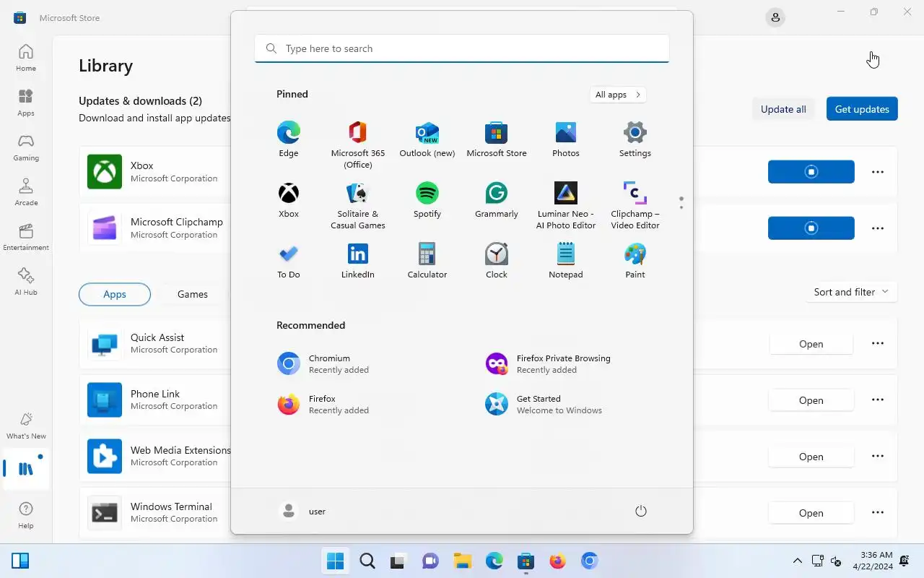Viewport: 924px width, 578px height.
Task: Open Paint pinned app
Action: point(635,260)
